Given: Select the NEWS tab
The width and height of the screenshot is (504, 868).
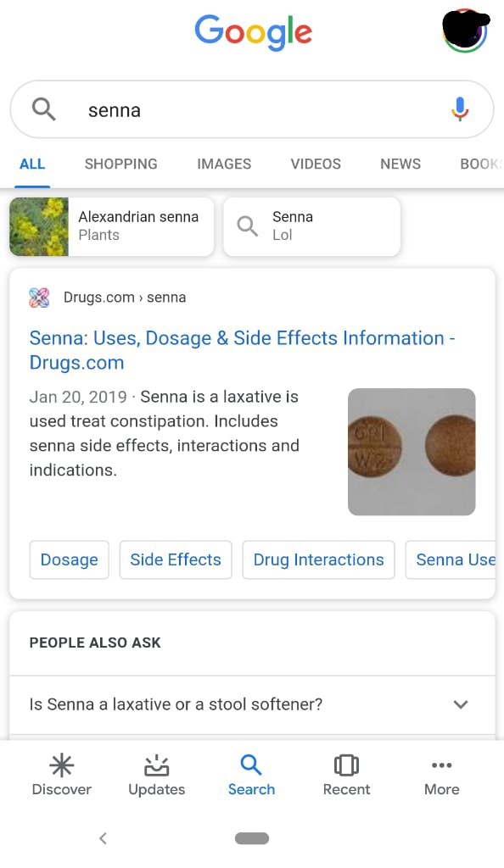Looking at the screenshot, I should pyautogui.click(x=400, y=164).
